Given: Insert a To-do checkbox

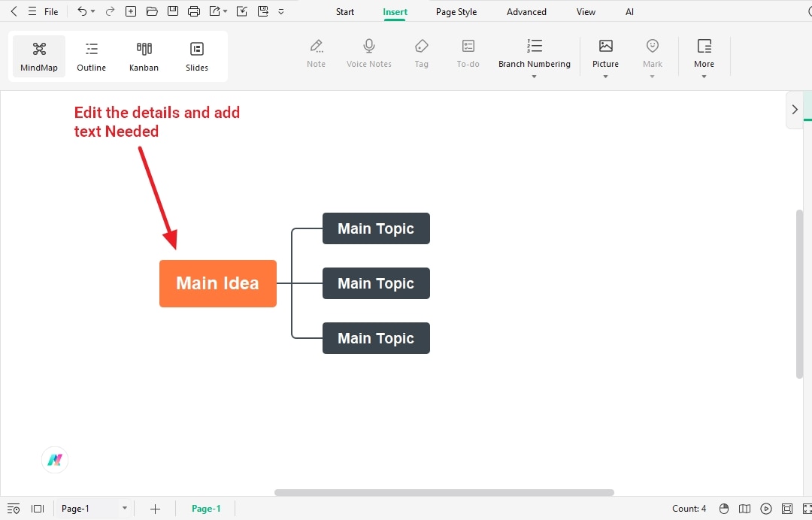Looking at the screenshot, I should click(x=468, y=54).
